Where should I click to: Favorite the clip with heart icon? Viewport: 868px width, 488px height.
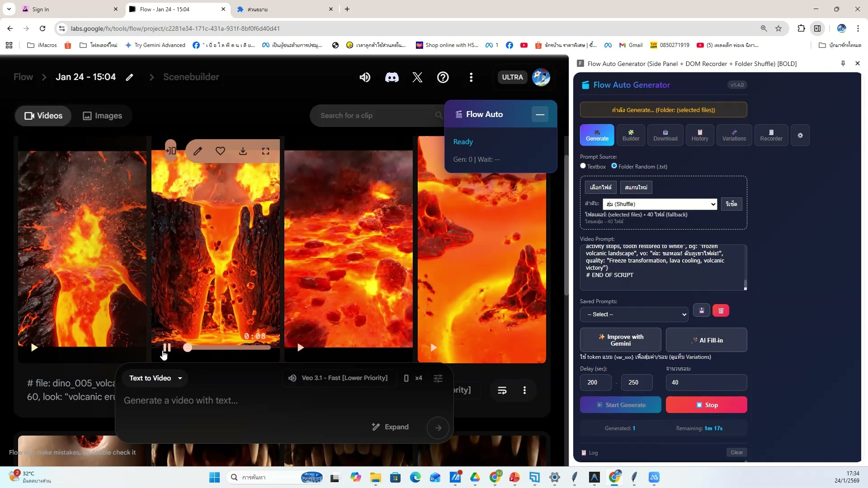220,151
